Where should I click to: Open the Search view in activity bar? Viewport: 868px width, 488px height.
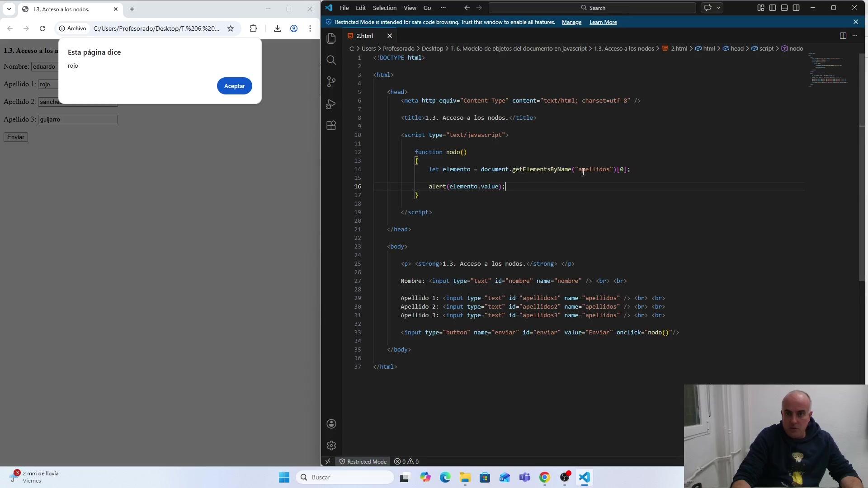coord(331,60)
